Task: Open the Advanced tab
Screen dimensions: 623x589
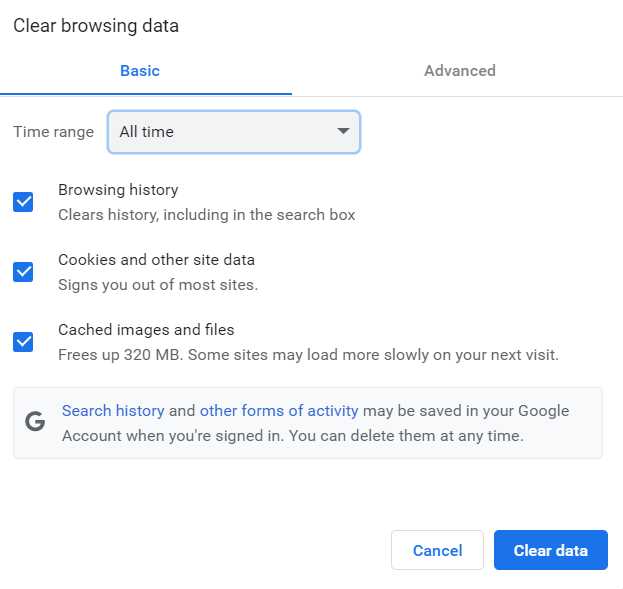Action: (x=459, y=71)
